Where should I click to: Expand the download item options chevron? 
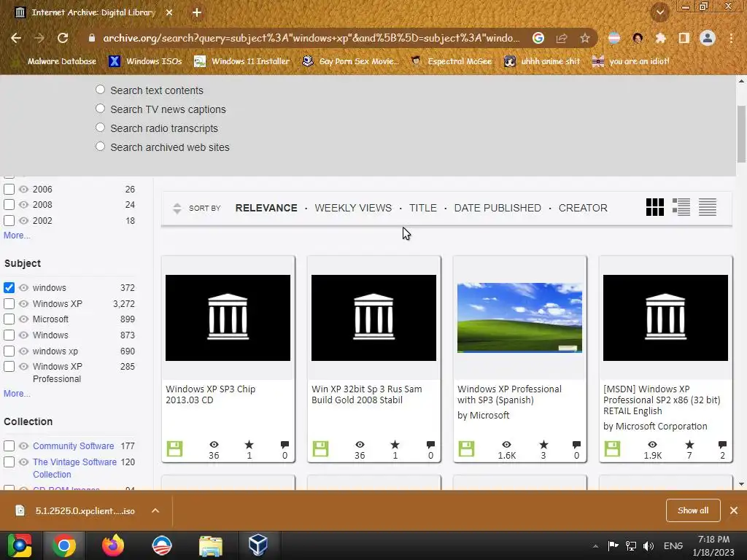pyautogui.click(x=155, y=510)
